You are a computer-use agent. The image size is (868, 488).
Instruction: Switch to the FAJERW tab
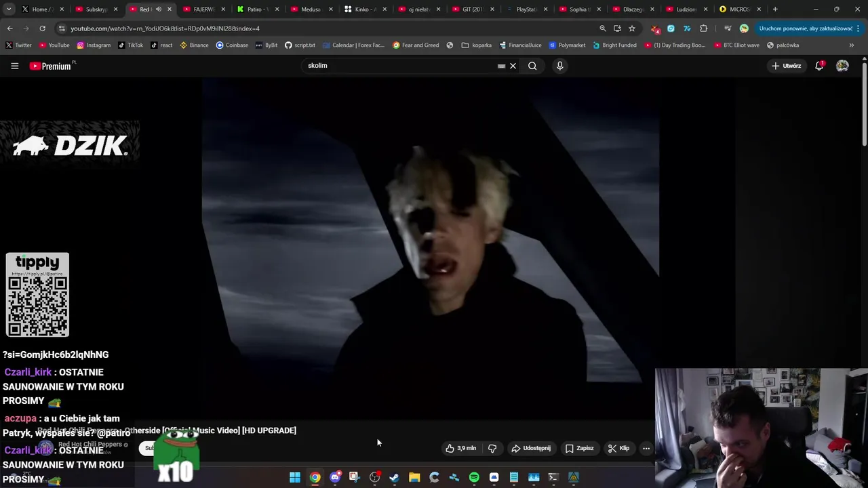pos(202,9)
